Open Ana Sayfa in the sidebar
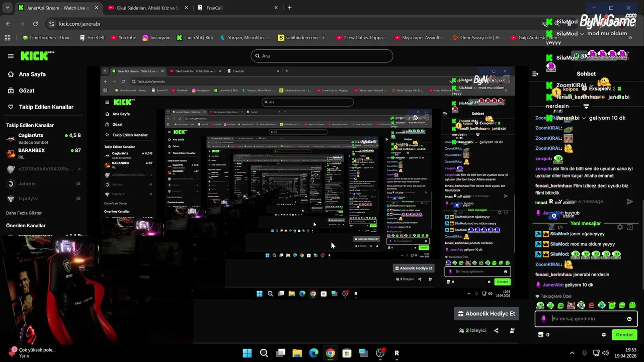The image size is (644, 362). coord(32,74)
